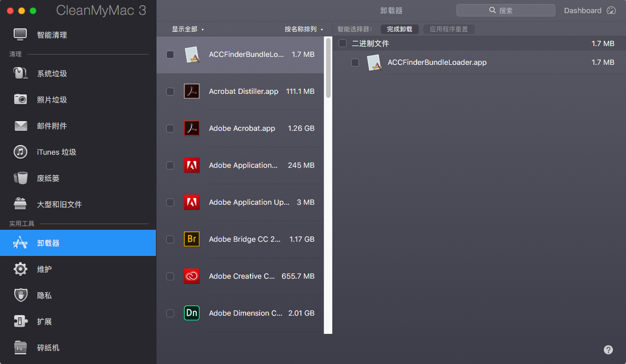Screen dimensions: 626x364
Task: Open the Dashboard link
Action: click(x=583, y=10)
